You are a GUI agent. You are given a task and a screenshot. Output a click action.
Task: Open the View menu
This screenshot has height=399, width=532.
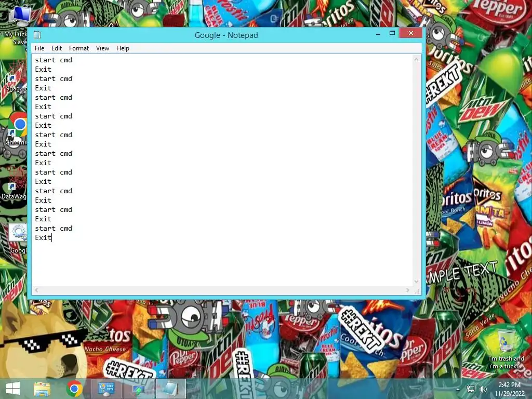click(x=102, y=48)
